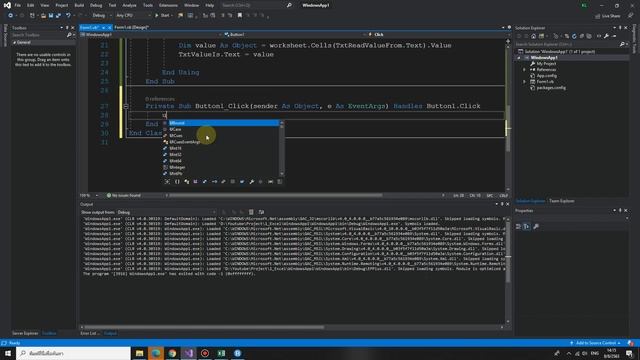Open the Button1 object navigation dropdown
This screenshot has width=640, height=360.
tap(294, 35)
